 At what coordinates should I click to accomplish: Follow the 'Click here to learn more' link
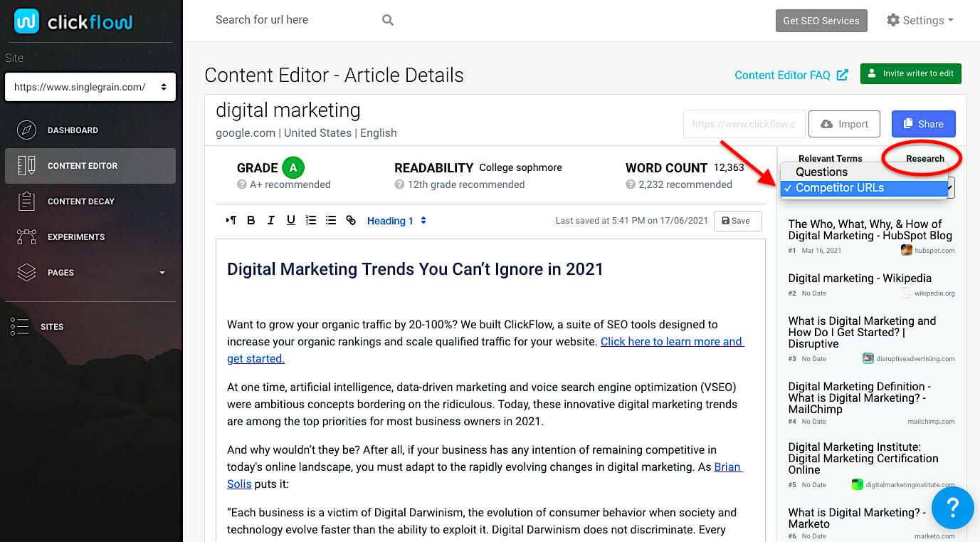[673, 341]
